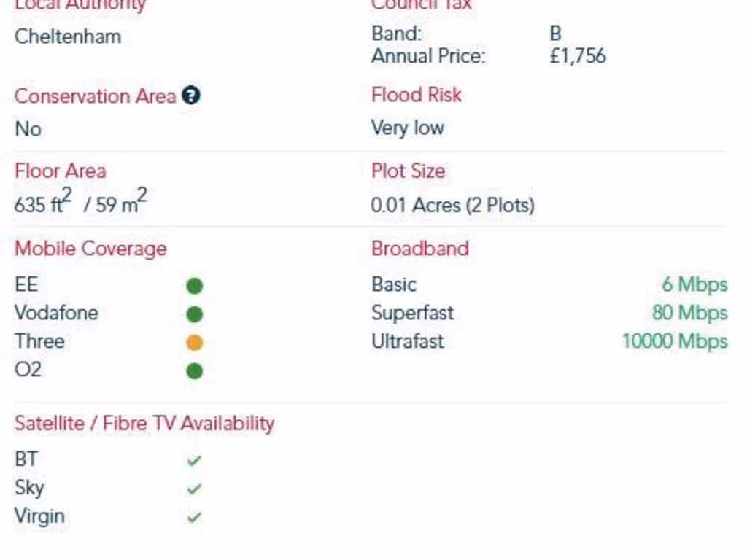Click the BT availability checkmark
This screenshot has height=560, width=747.
pyautogui.click(x=194, y=461)
